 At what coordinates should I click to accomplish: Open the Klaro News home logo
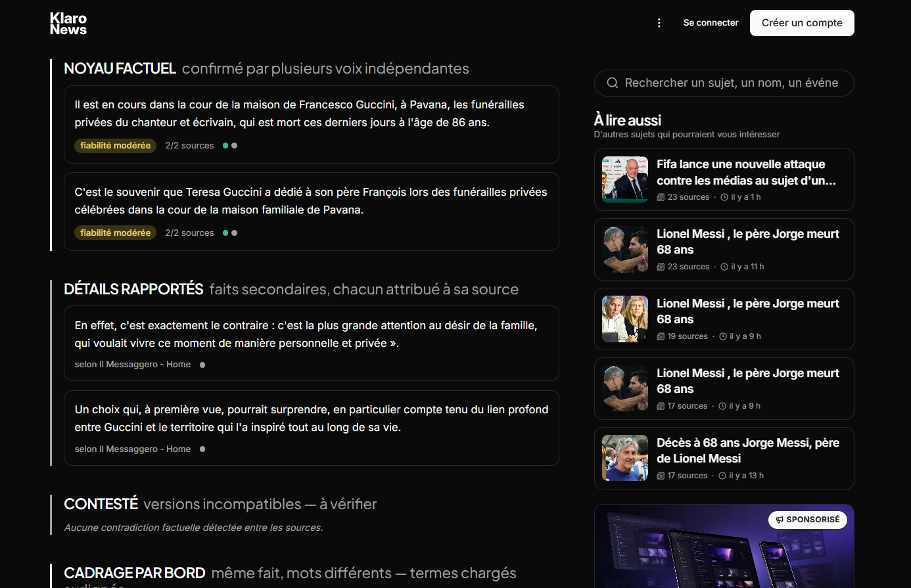click(x=68, y=24)
